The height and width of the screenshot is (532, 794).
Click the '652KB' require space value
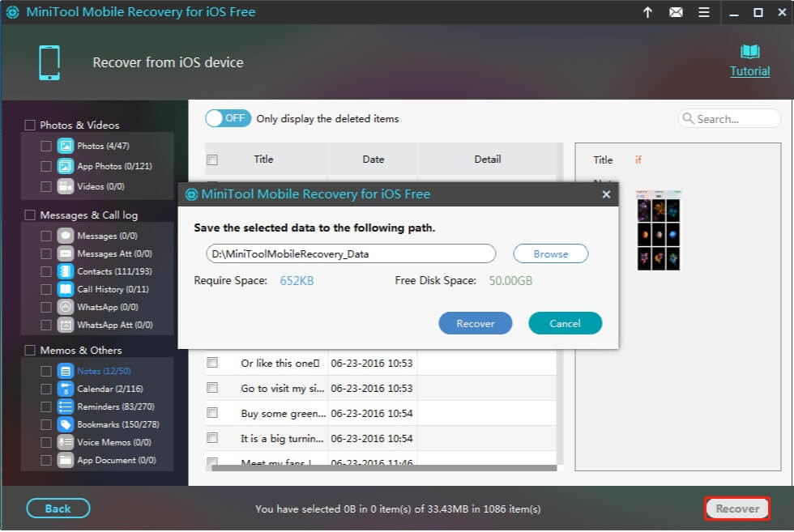point(297,281)
